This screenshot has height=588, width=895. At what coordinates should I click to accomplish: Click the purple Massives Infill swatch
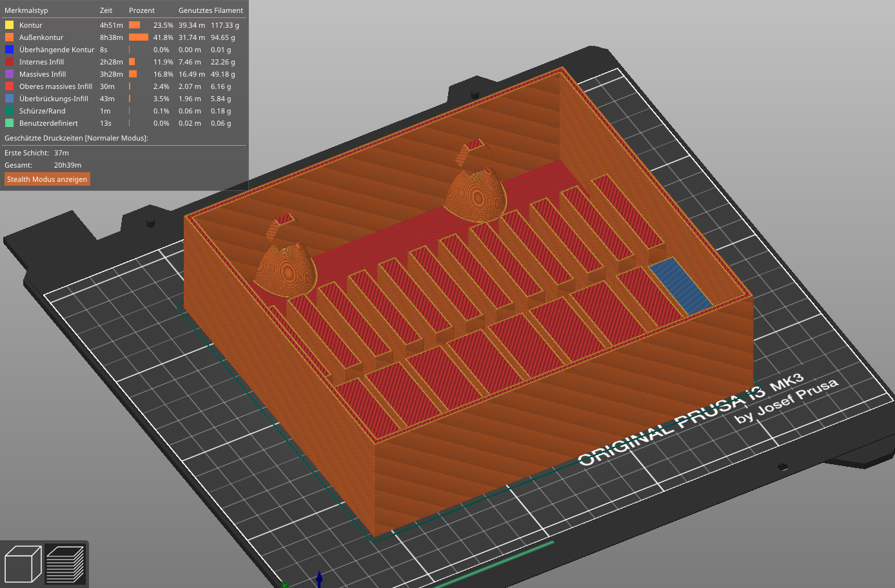pos(9,74)
